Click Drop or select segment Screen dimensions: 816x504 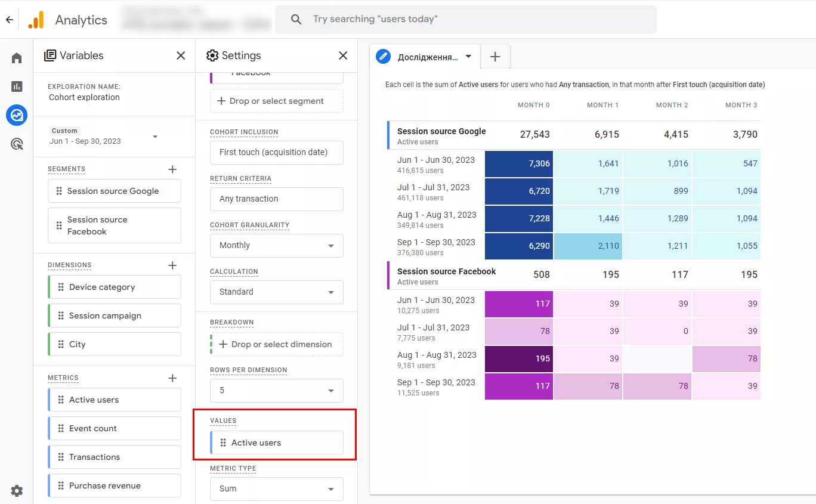point(277,101)
